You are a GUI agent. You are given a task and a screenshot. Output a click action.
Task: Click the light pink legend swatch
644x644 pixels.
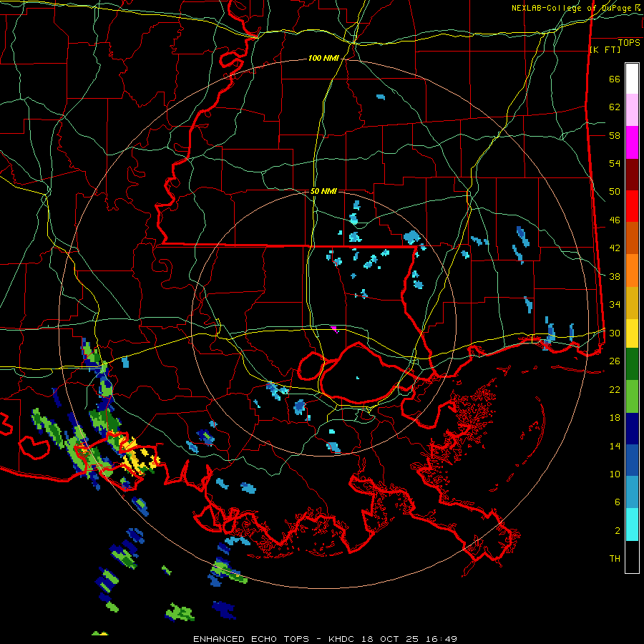632,109
